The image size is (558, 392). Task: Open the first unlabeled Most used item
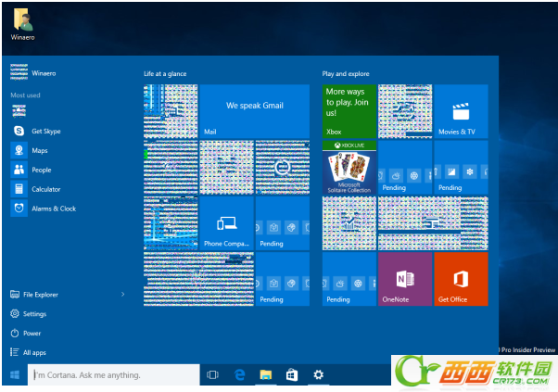coord(19,111)
